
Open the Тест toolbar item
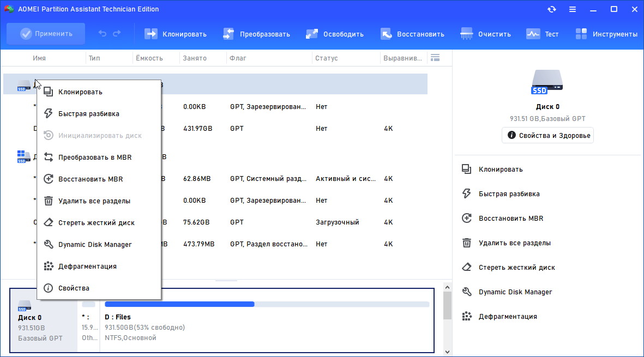point(543,34)
